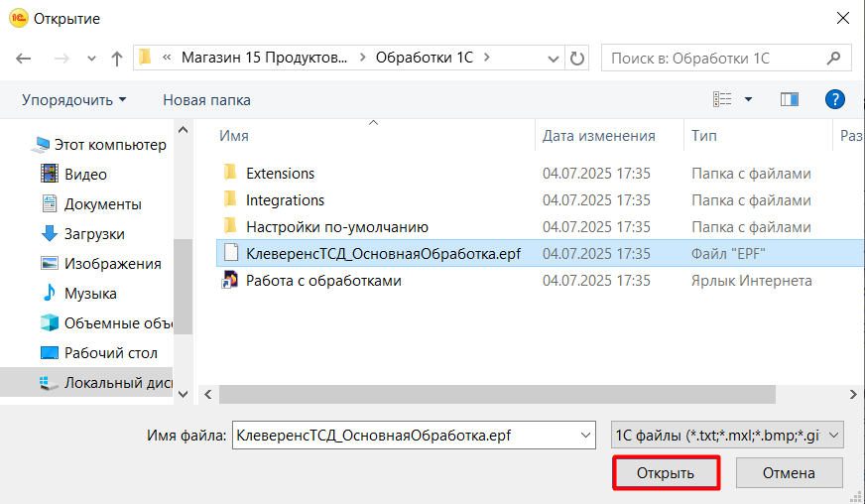Viewport: 865px width, 504px height.
Task: Open the Упорядочить menu
Action: 74,100
